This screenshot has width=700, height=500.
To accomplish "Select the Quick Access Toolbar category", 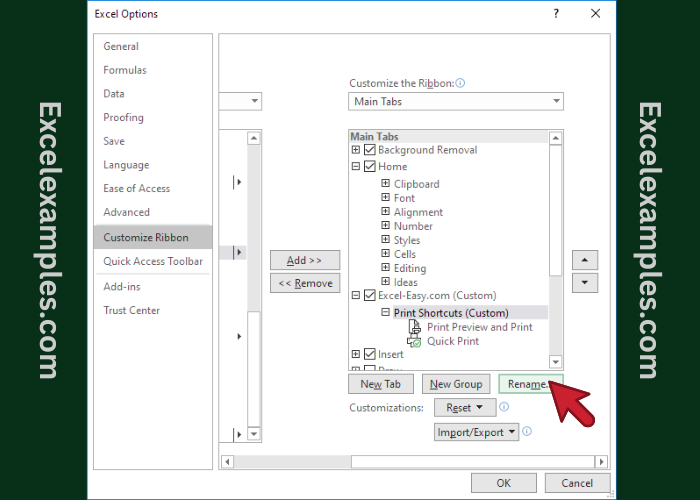I will [x=153, y=261].
